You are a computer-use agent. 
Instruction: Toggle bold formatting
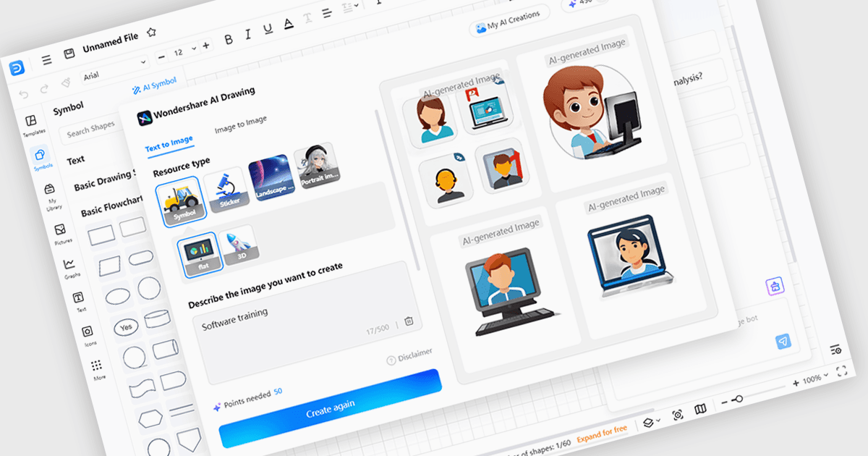(x=229, y=38)
